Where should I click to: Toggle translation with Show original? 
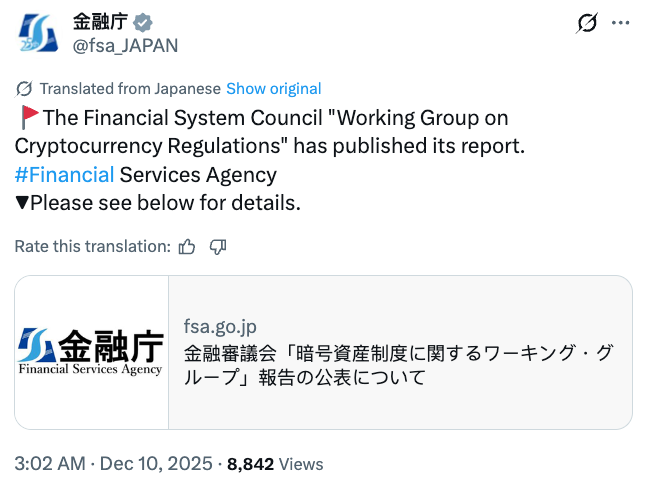click(273, 88)
